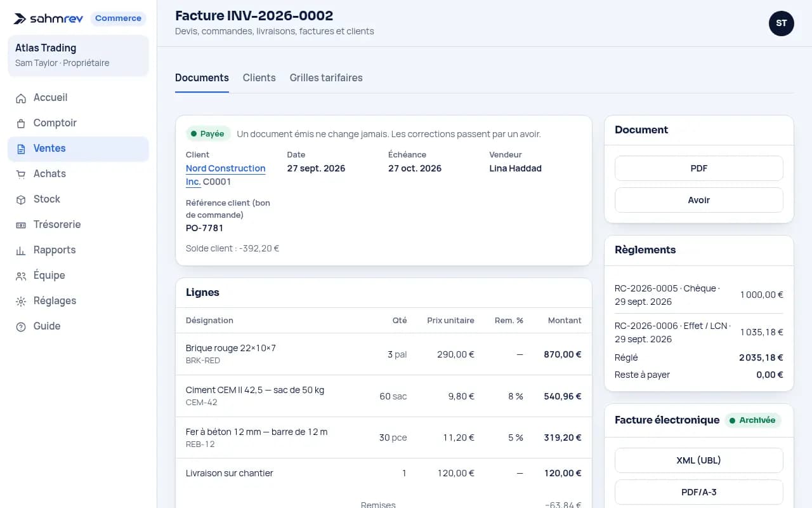Click the sahmrev logo icon
Screen dimensions: 812x508
click(20, 18)
